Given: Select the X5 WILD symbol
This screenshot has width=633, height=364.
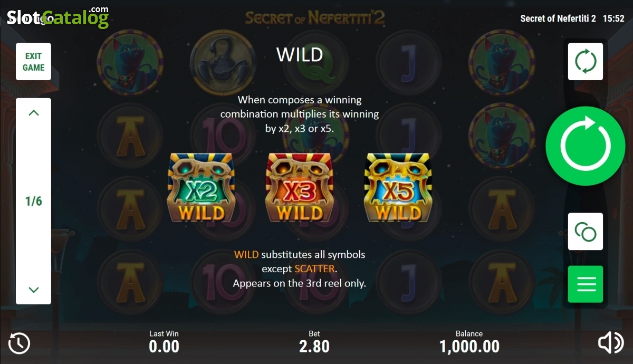Looking at the screenshot, I should 398,188.
